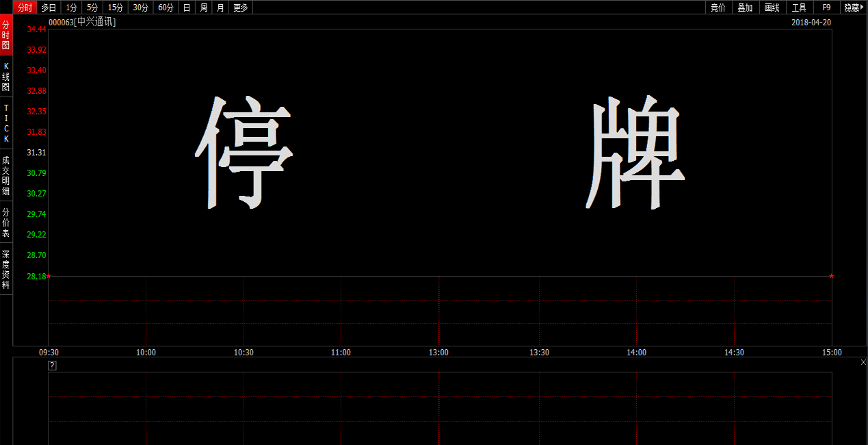Toggle the 竞价 auction display
868x445 pixels.
718,8
